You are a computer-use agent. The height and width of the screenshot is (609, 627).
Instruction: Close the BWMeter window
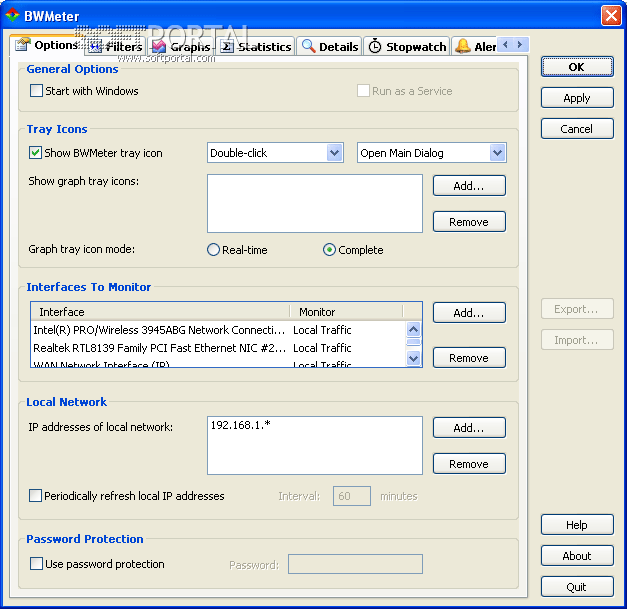[611, 16]
